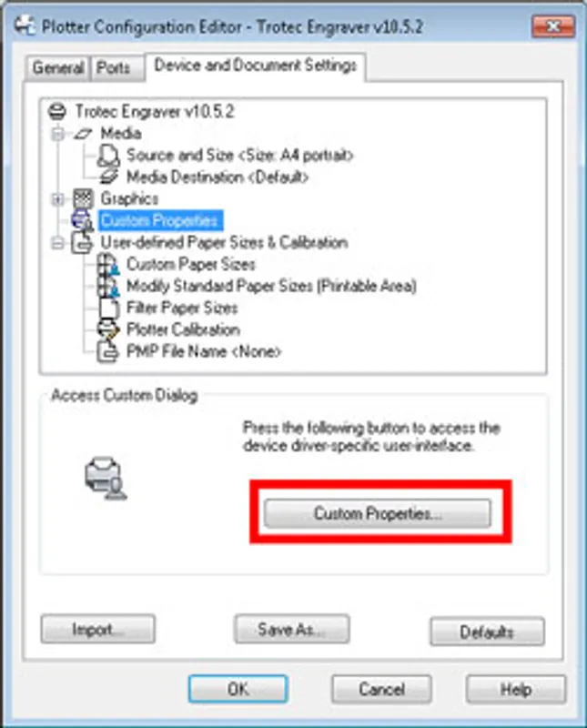The width and height of the screenshot is (587, 728).
Task: Switch to the General tab
Action: click(x=58, y=68)
